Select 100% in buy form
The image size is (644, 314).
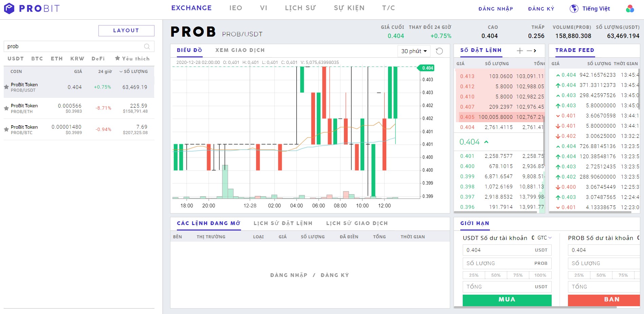pyautogui.click(x=540, y=275)
